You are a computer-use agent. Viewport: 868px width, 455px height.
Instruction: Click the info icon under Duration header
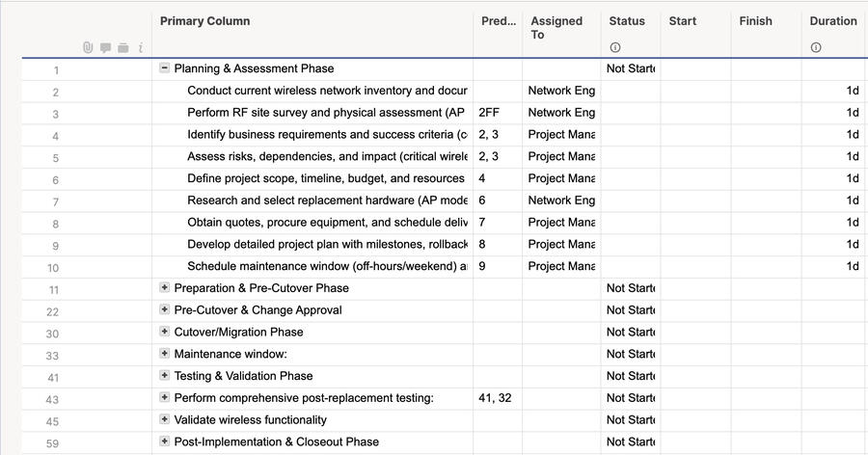click(x=816, y=47)
